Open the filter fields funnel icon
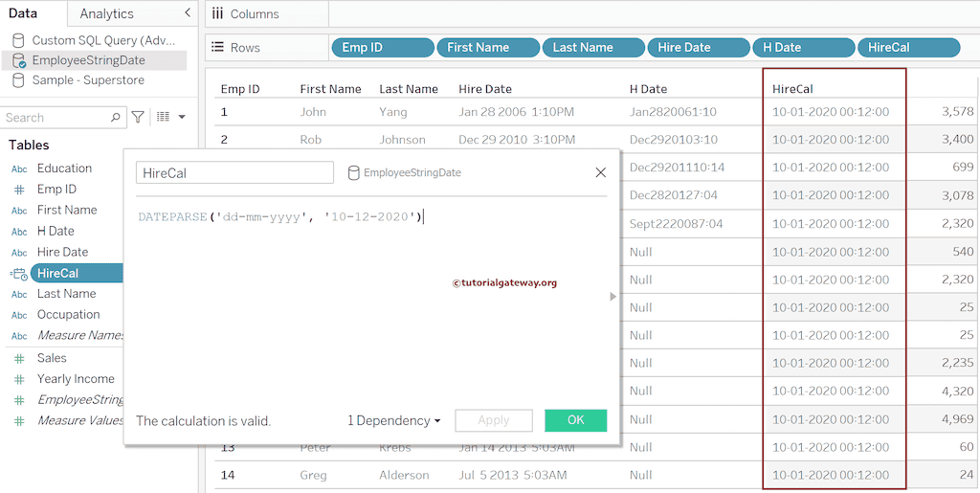980x493 pixels. 138,117
